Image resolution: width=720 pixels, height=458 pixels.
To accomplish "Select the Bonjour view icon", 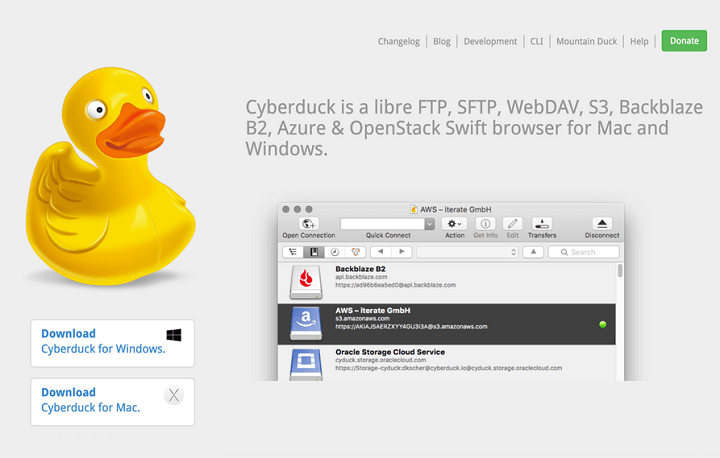I will pos(355,252).
